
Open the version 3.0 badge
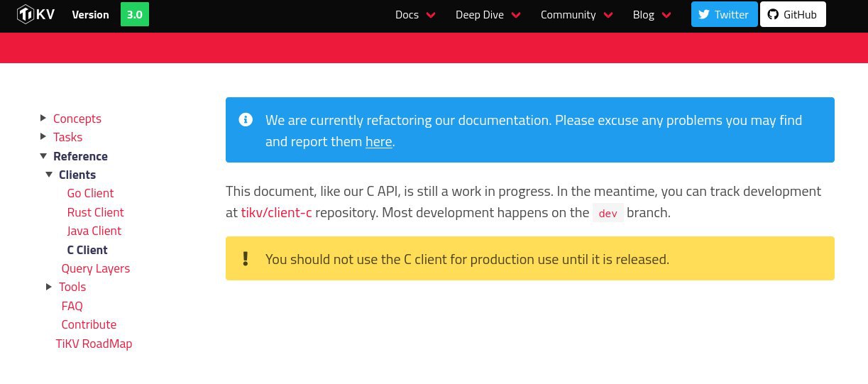135,14
